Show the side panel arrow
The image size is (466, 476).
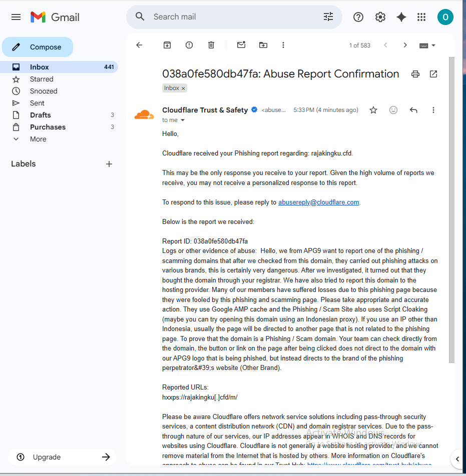[x=457, y=459]
